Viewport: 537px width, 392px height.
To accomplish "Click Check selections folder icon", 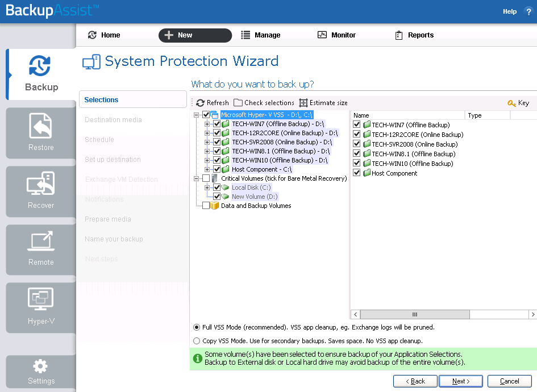I will tap(238, 103).
